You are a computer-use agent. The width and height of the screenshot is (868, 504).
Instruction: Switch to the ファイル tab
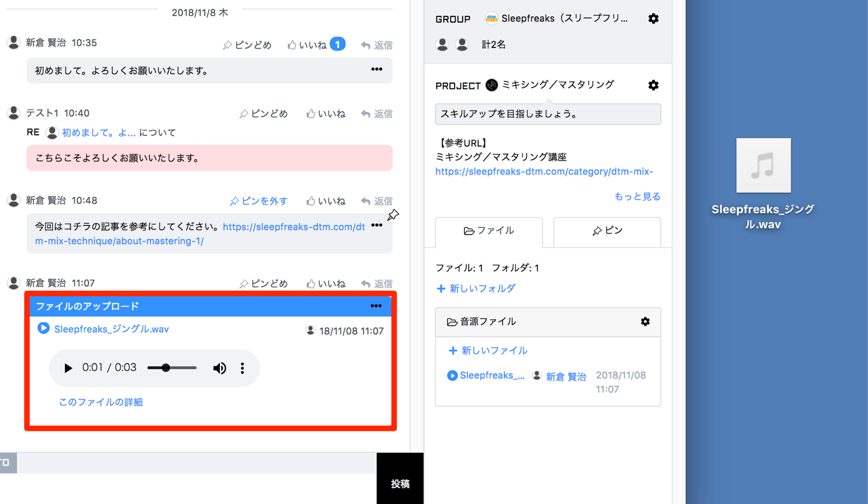(x=489, y=231)
